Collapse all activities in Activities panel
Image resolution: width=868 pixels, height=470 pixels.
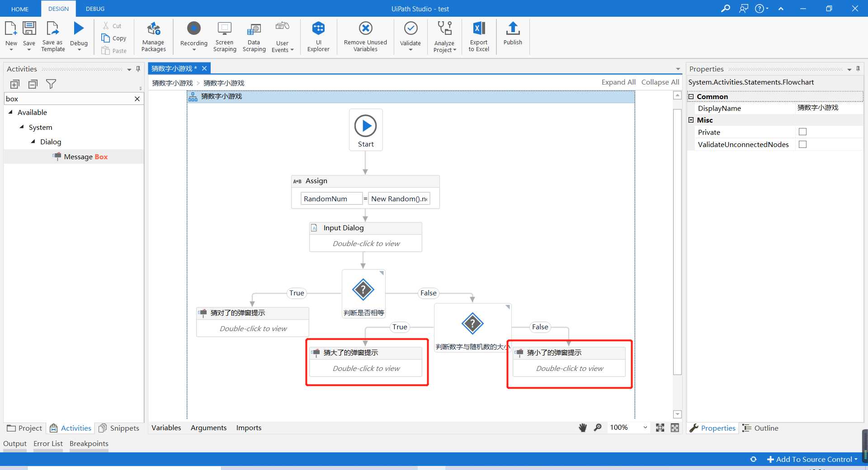pos(33,84)
